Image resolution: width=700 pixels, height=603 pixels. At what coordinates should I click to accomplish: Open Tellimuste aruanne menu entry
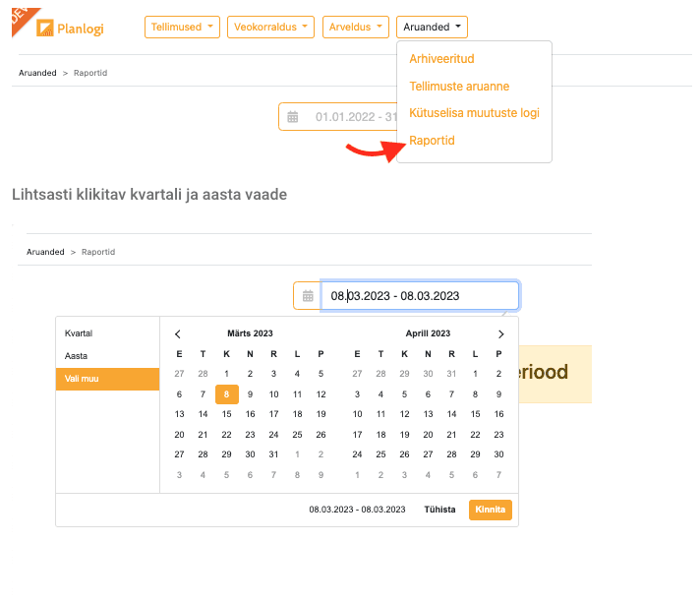coord(459,87)
